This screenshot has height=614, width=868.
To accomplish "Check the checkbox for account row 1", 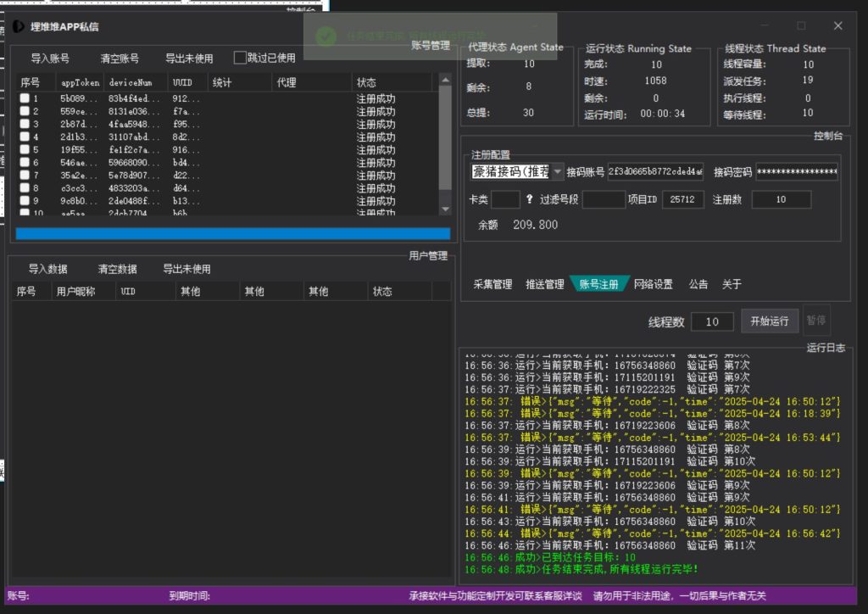I will [25, 99].
